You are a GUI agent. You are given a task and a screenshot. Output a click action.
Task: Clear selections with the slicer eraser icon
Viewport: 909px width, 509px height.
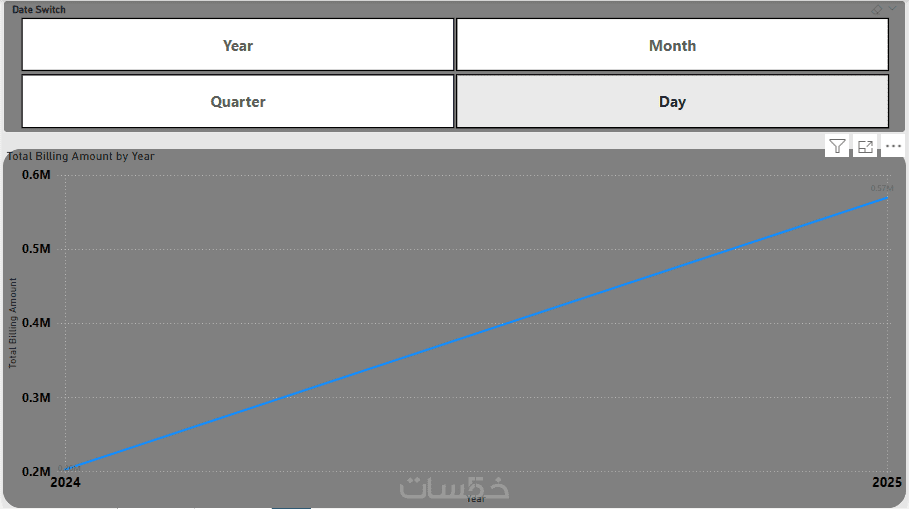pyautogui.click(x=877, y=9)
